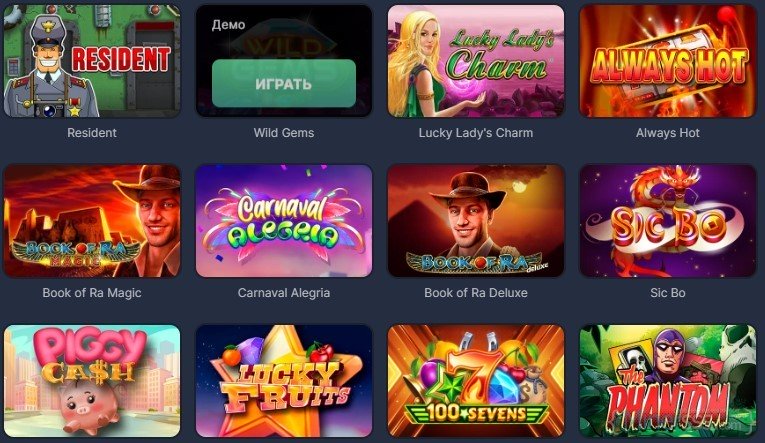Click the Always Hot caption text
Viewport: 765px width, 443px height.
[x=668, y=133]
